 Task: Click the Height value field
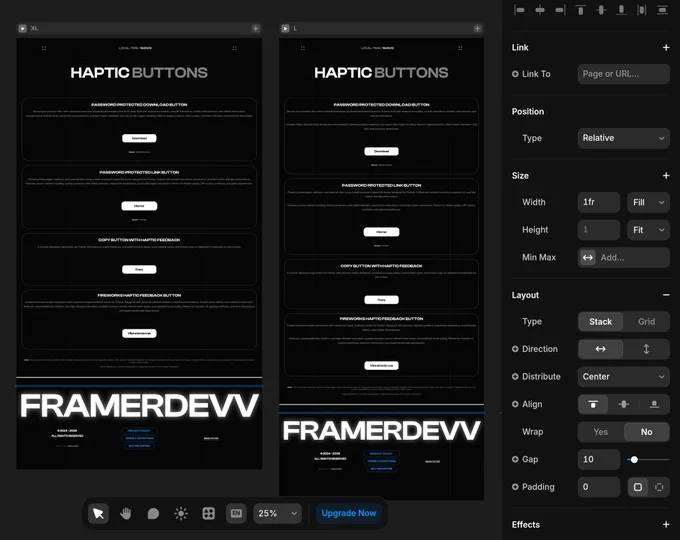598,230
